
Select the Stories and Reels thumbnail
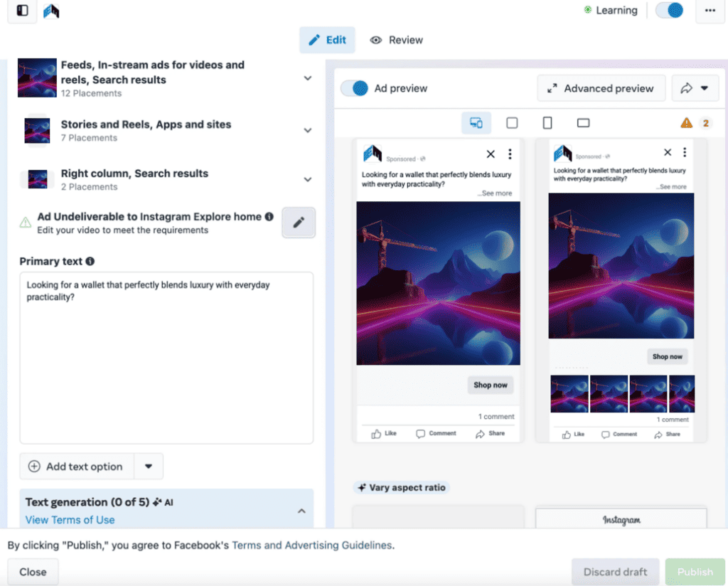(37, 130)
